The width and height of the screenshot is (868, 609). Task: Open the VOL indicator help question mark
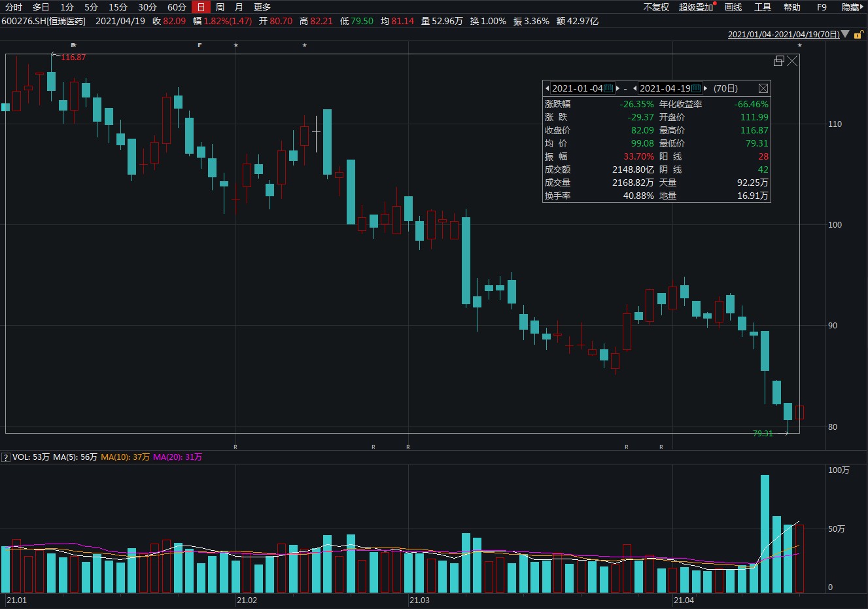(6, 458)
